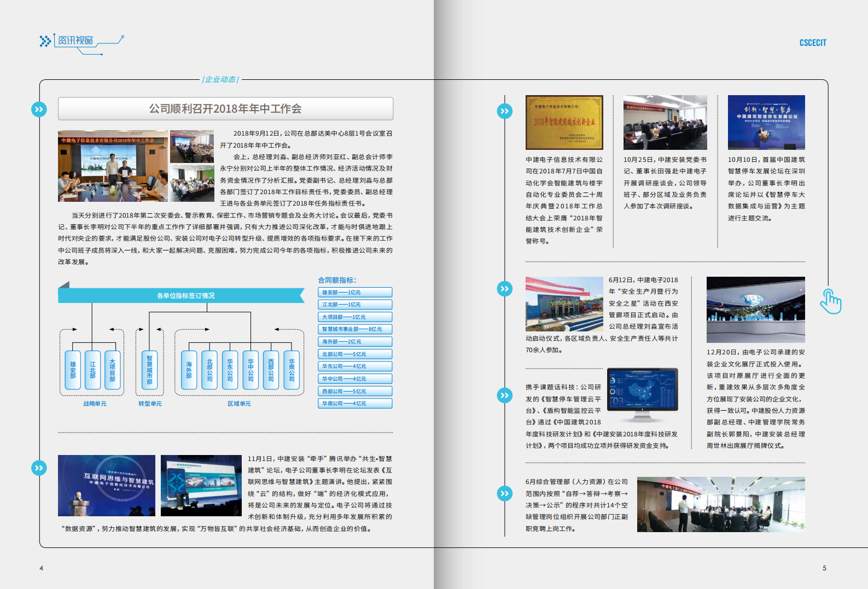Click the double-chevron icon beside 携手课题话科技
The image size is (868, 589).
point(505,395)
